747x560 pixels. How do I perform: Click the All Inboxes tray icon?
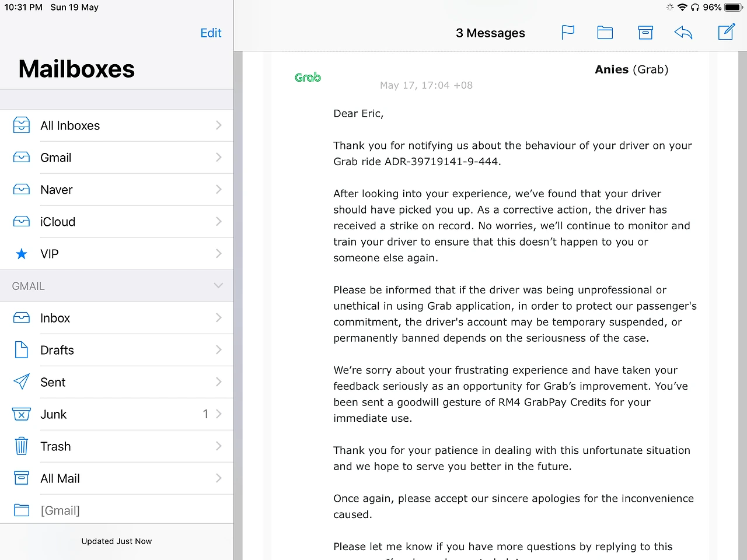pos(22,125)
